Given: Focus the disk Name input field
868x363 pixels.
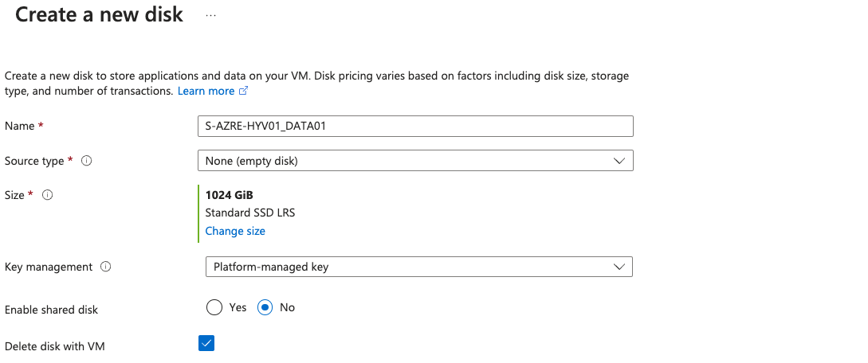Looking at the screenshot, I should [x=414, y=127].
